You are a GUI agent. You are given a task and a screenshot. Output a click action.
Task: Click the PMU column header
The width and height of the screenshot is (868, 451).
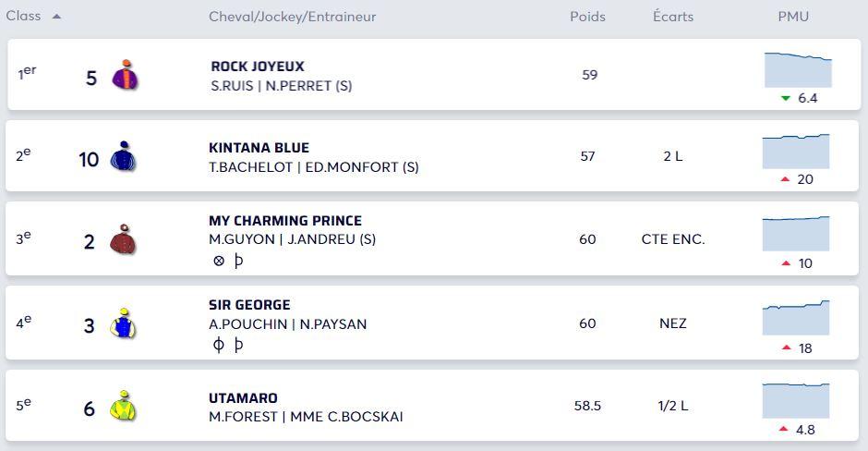(x=793, y=17)
